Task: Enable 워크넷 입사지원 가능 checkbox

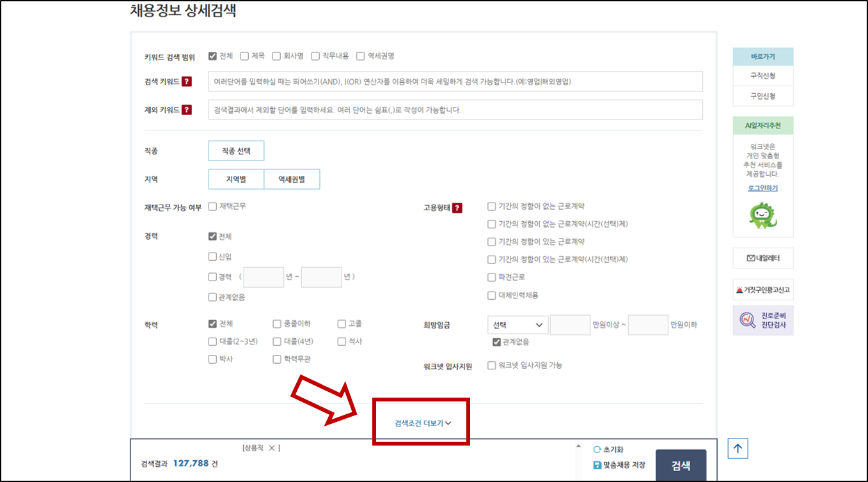Action: point(491,365)
